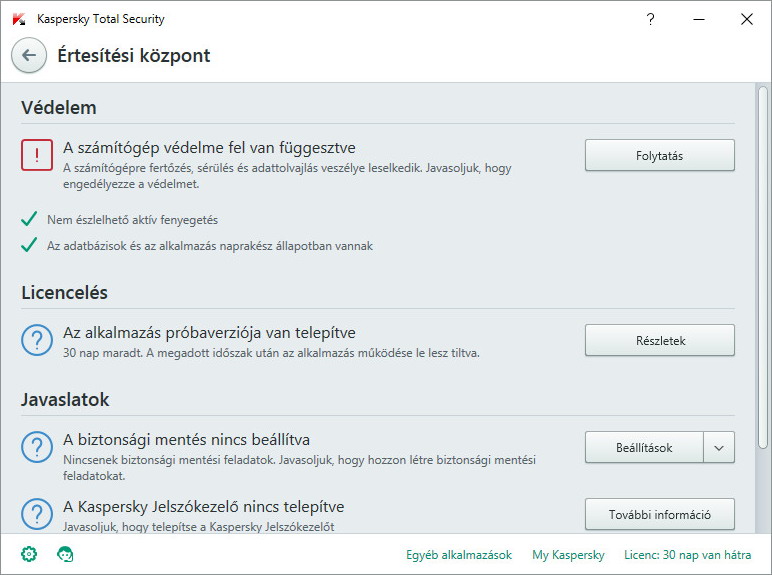
Task: Select heading A számítógép védelme fel van függesztve
Action: (209, 148)
